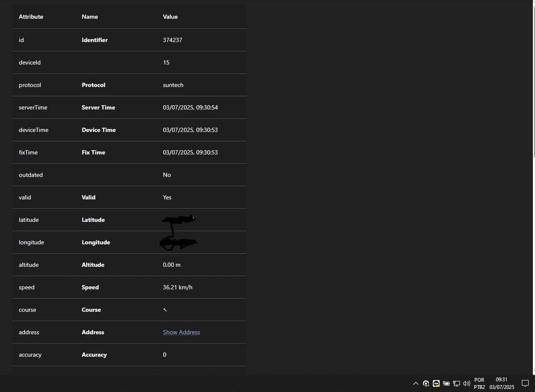This screenshot has height=392, width=535.
Task: Select the identifier value 374237
Action: click(172, 40)
